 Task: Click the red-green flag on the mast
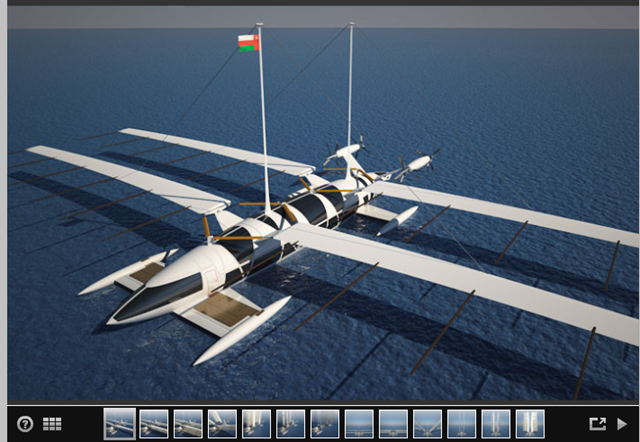coord(248,42)
